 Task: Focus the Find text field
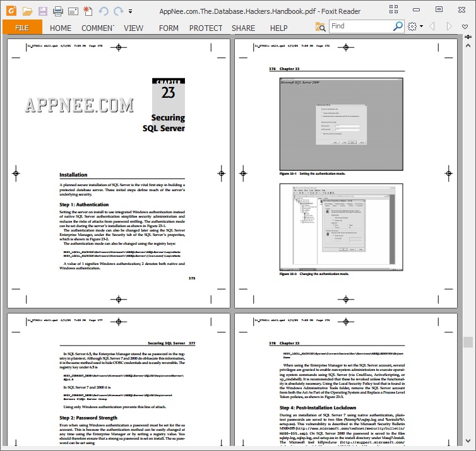pos(361,26)
